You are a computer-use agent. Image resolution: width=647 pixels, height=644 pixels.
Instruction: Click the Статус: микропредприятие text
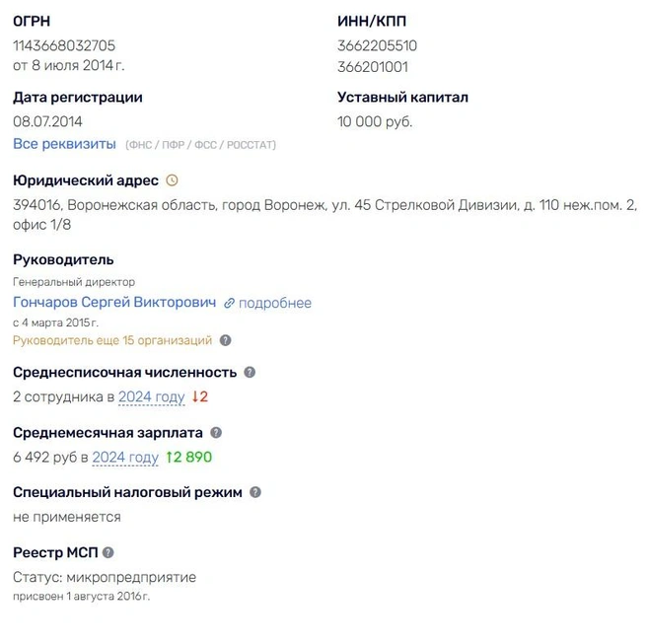tap(105, 577)
